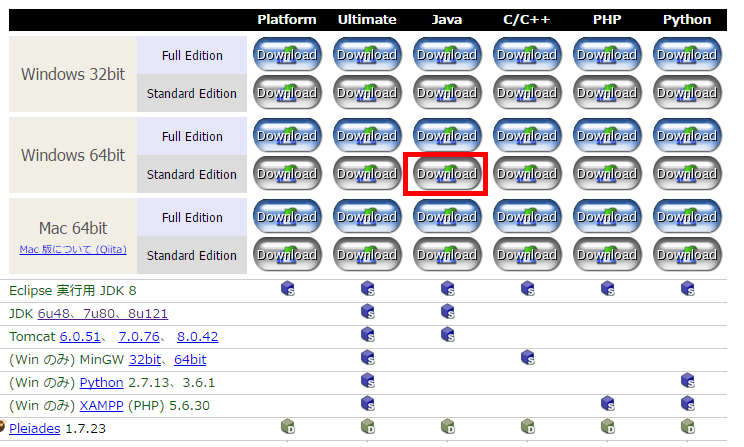The image size is (744, 447).
Task: Click the XAMPP icon in the PHP column
Action: (607, 404)
